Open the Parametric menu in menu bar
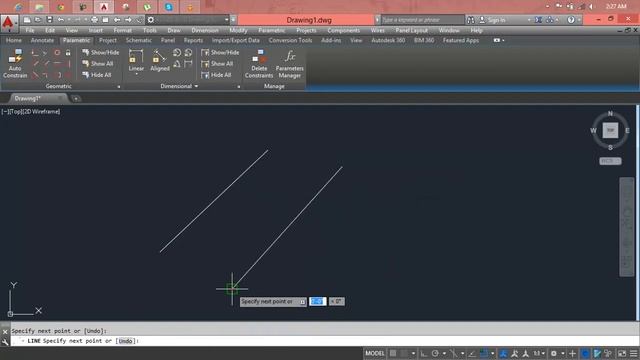The width and height of the screenshot is (640, 360). tap(271, 30)
